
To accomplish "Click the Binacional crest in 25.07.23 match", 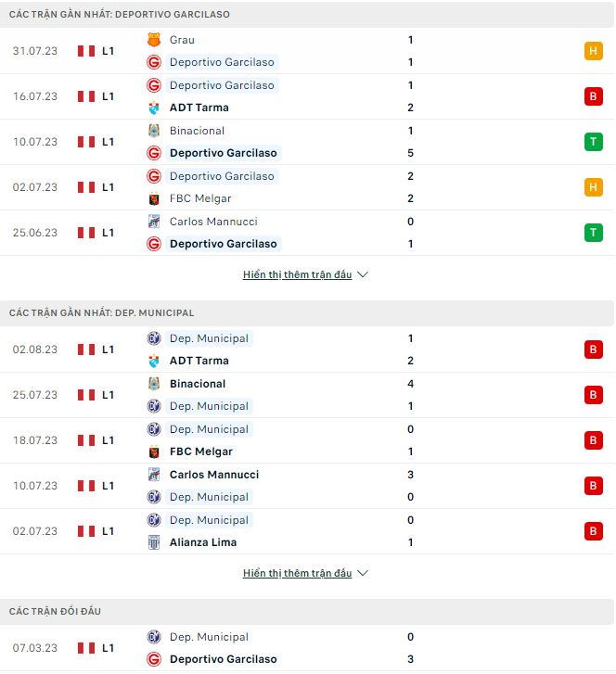I will pyautogui.click(x=154, y=384).
